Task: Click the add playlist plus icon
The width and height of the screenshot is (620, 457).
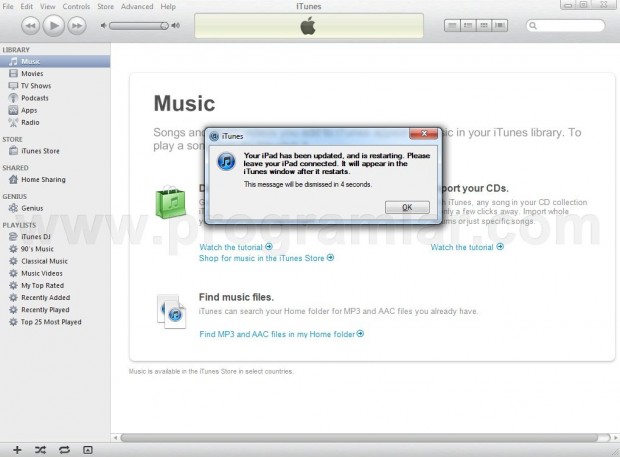Action: (17, 450)
